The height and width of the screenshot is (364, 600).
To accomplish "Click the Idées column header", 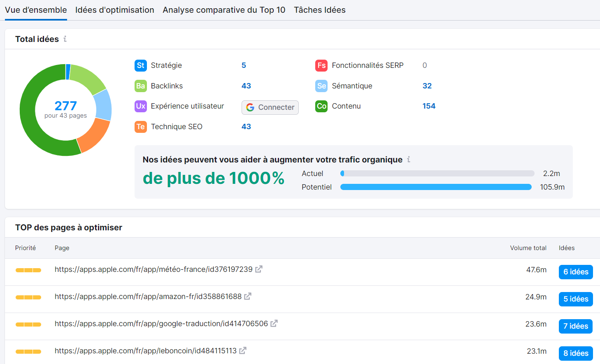I will point(567,248).
